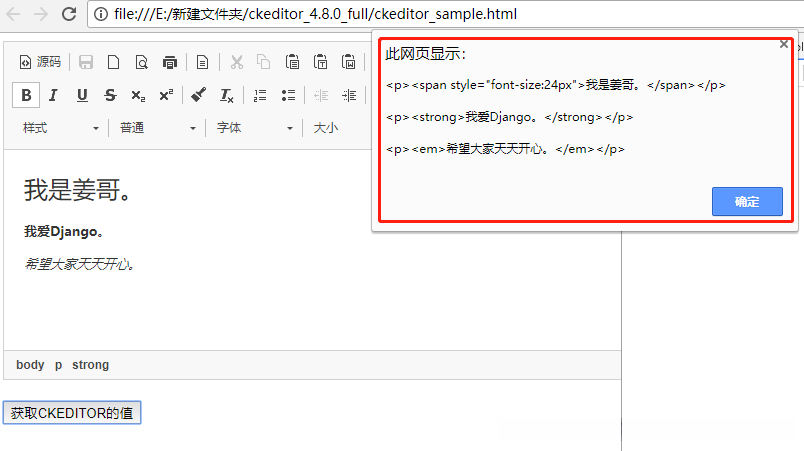The image size is (804, 451).
Task: Click the 此网页显示 dialog title
Action: tap(426, 54)
